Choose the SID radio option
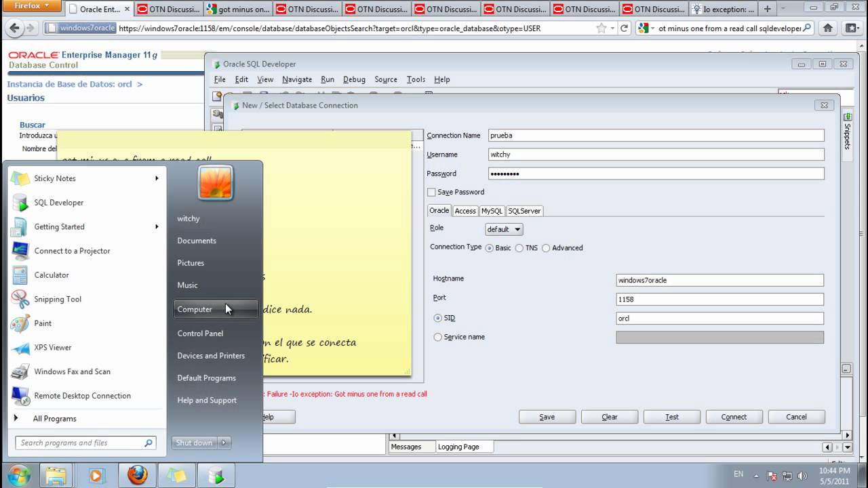Screen dimensions: 868x488 [x=437, y=318]
